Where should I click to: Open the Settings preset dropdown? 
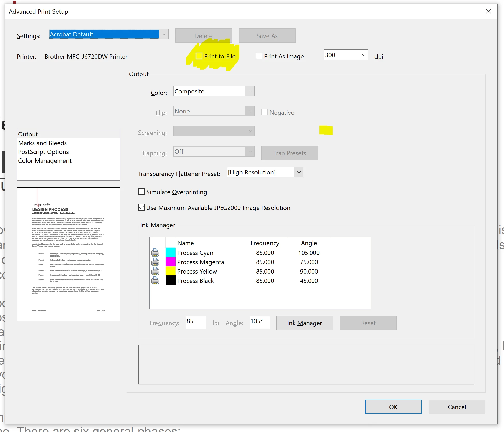click(164, 34)
